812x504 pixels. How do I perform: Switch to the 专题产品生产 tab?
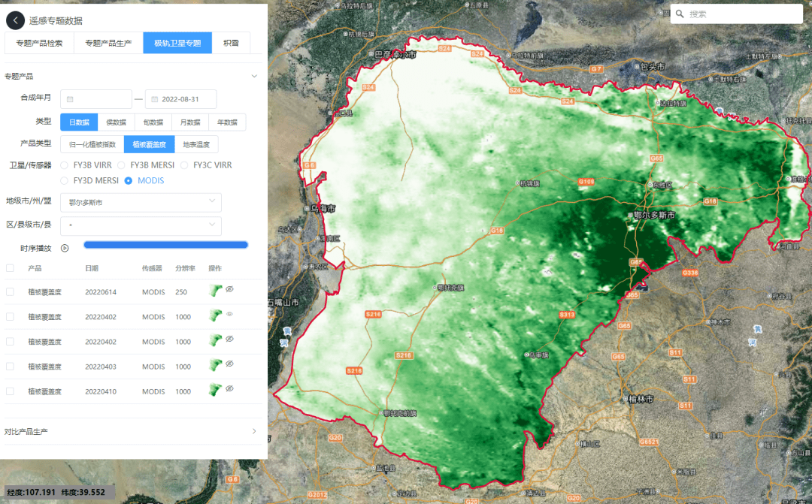coord(108,43)
